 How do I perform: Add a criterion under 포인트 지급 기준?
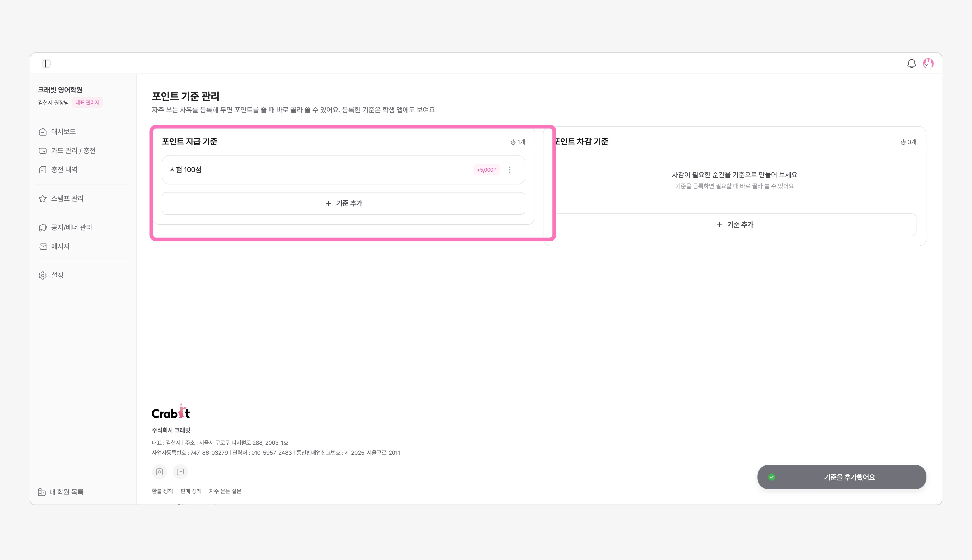343,203
